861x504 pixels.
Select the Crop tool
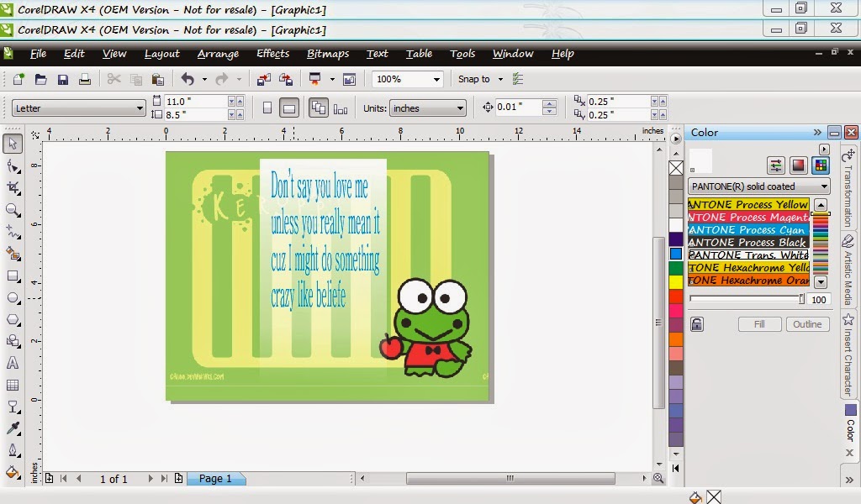point(13,188)
